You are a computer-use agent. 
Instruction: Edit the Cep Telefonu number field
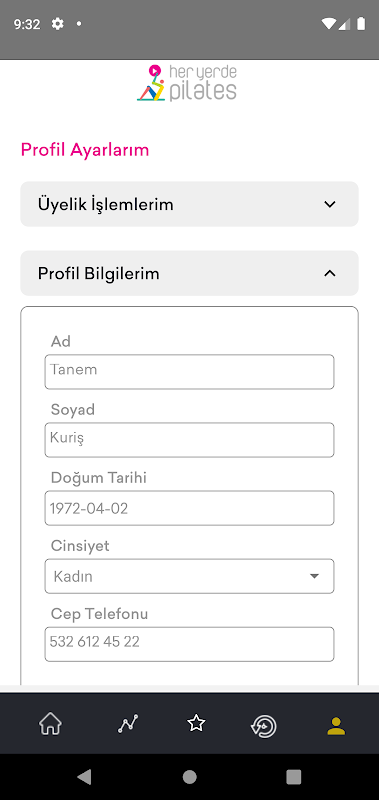click(189, 644)
